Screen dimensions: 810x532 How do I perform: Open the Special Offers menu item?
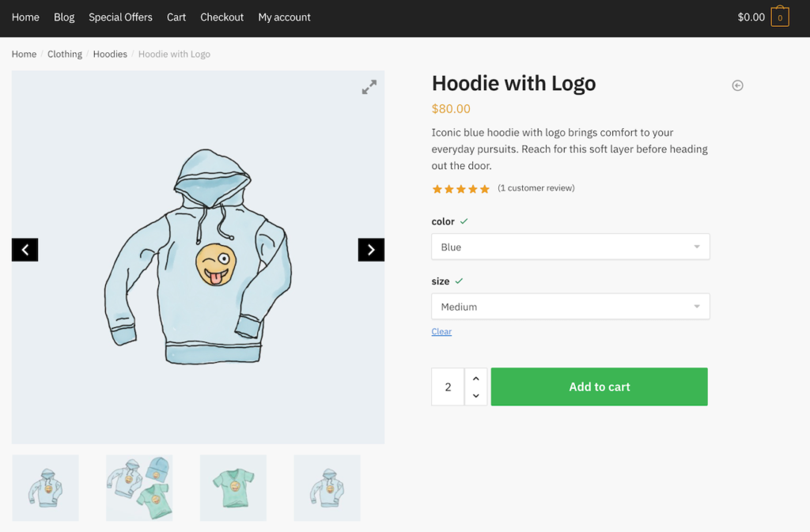point(120,17)
